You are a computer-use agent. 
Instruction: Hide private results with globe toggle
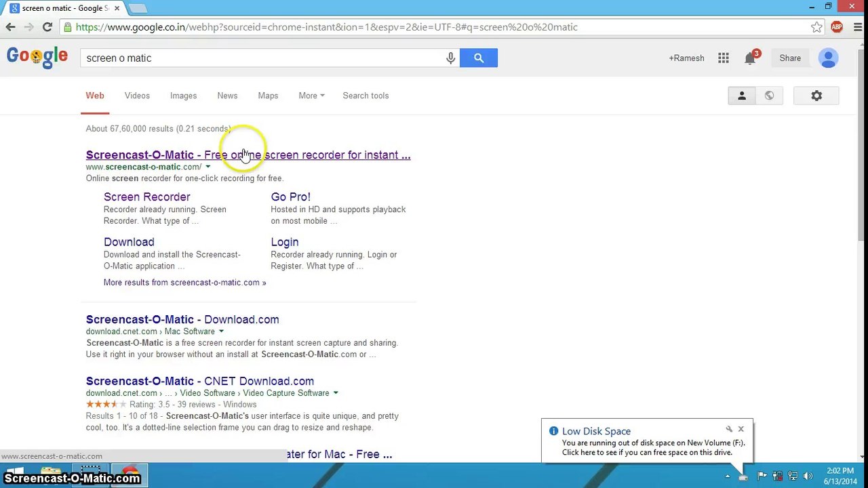pyautogui.click(x=769, y=96)
